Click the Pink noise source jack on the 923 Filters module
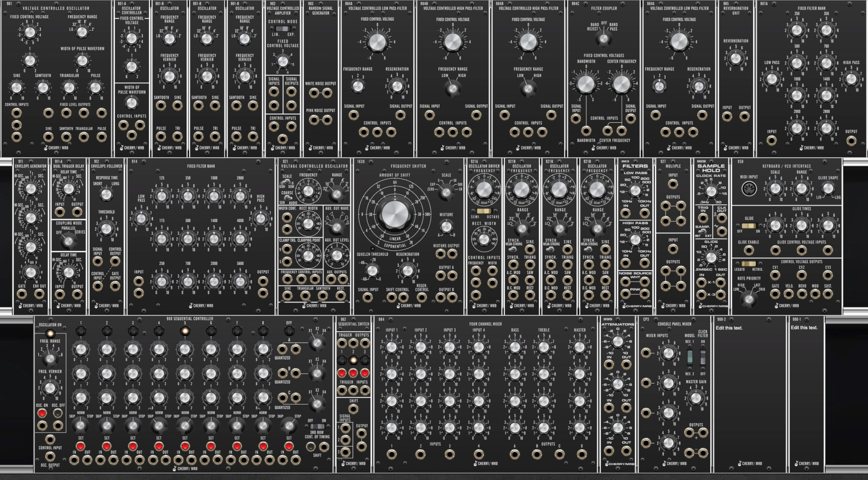This screenshot has height=480, width=868. coord(625,294)
